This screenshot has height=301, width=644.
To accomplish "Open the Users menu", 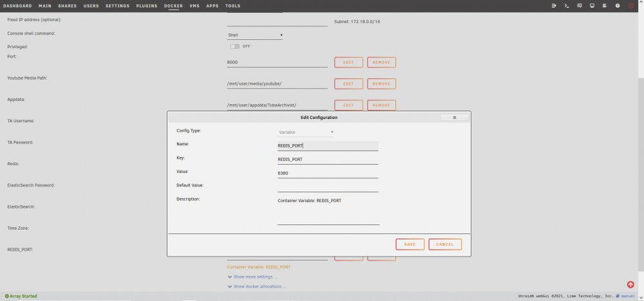I will [91, 6].
